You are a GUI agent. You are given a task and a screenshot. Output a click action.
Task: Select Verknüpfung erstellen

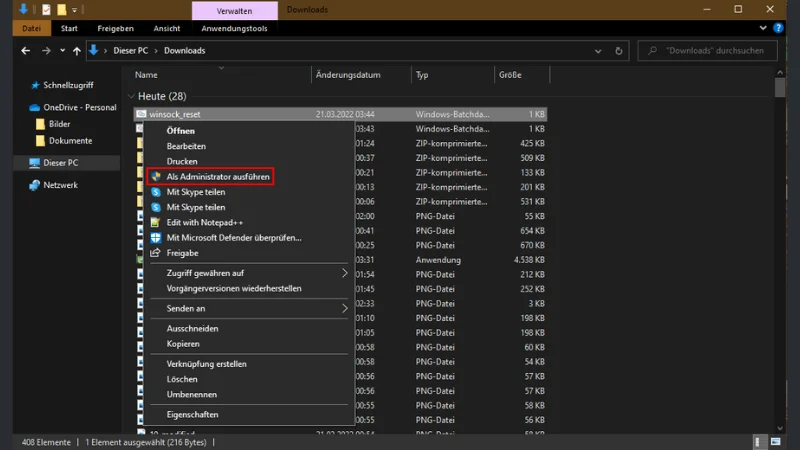[x=206, y=364]
